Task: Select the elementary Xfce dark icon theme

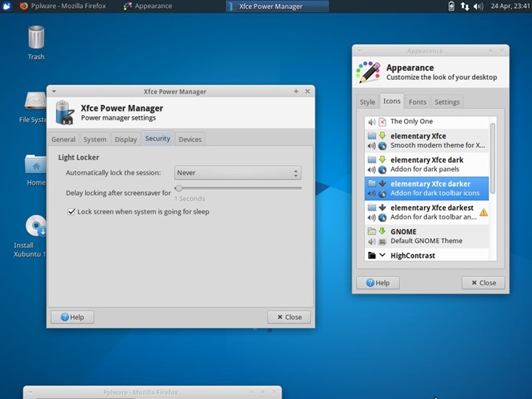Action: click(x=427, y=164)
